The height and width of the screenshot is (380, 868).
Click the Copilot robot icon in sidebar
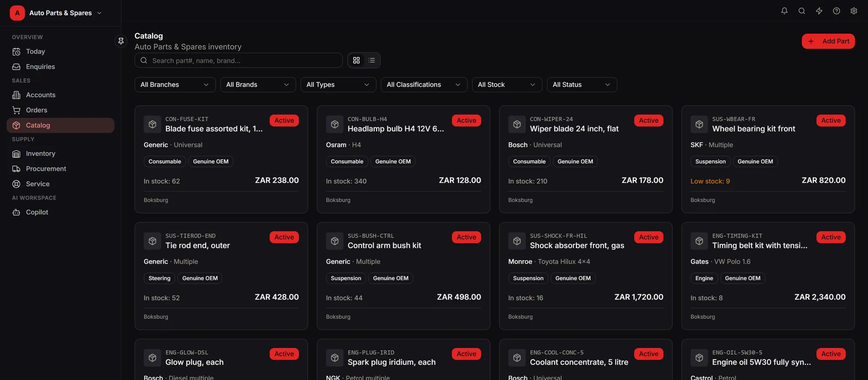16,212
